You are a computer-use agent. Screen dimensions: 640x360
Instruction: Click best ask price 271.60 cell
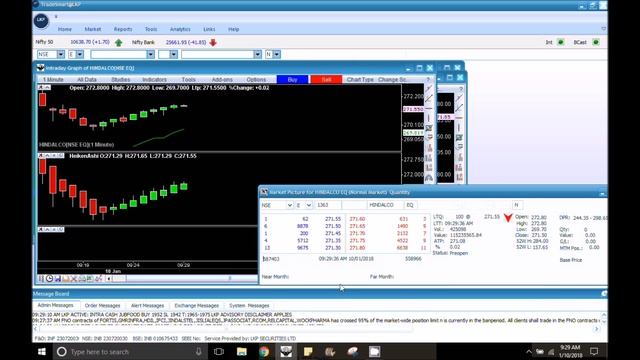click(x=357, y=219)
